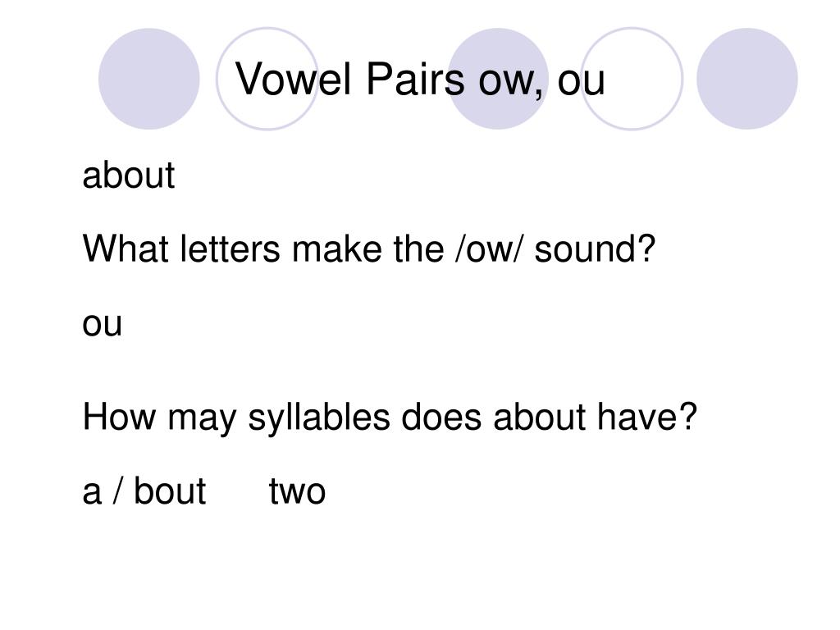Screen dimensions: 840x630
Task: Click the word 'Pairs' in the title
Action: 416,79
